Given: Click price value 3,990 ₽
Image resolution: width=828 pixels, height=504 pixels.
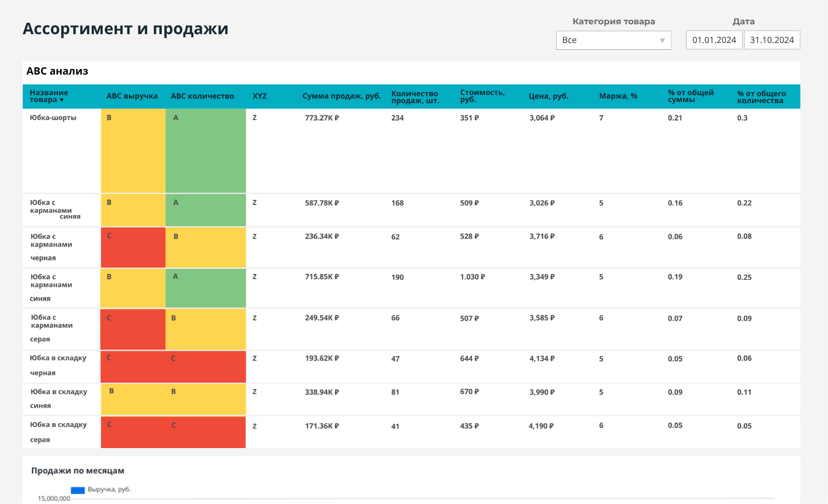Looking at the screenshot, I should click(x=542, y=393).
